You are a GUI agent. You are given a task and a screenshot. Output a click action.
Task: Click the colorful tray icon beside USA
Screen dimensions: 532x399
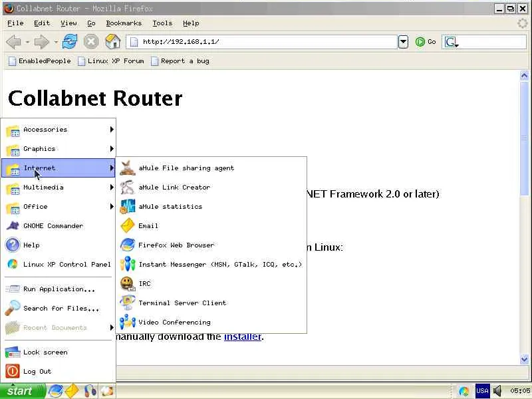coord(464,391)
